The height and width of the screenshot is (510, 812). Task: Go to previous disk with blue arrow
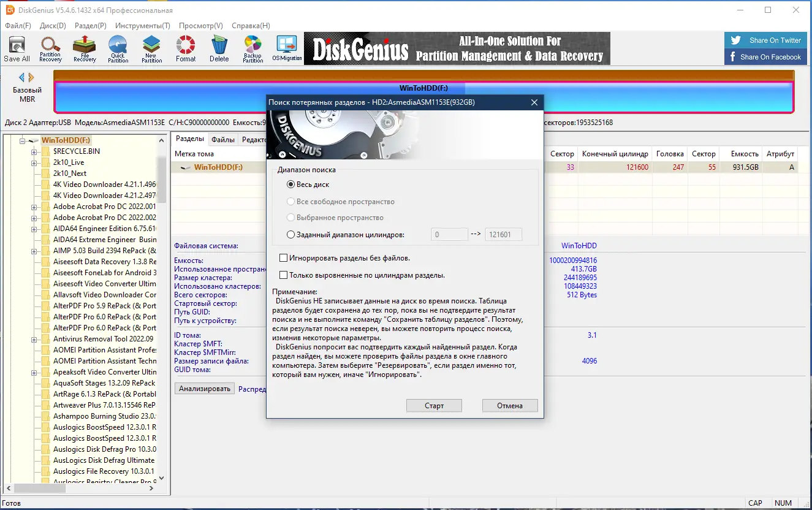[22, 77]
